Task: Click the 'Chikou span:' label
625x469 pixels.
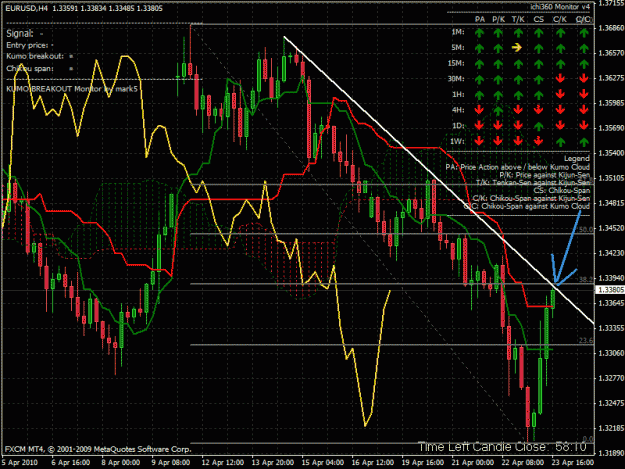Action: coord(29,69)
